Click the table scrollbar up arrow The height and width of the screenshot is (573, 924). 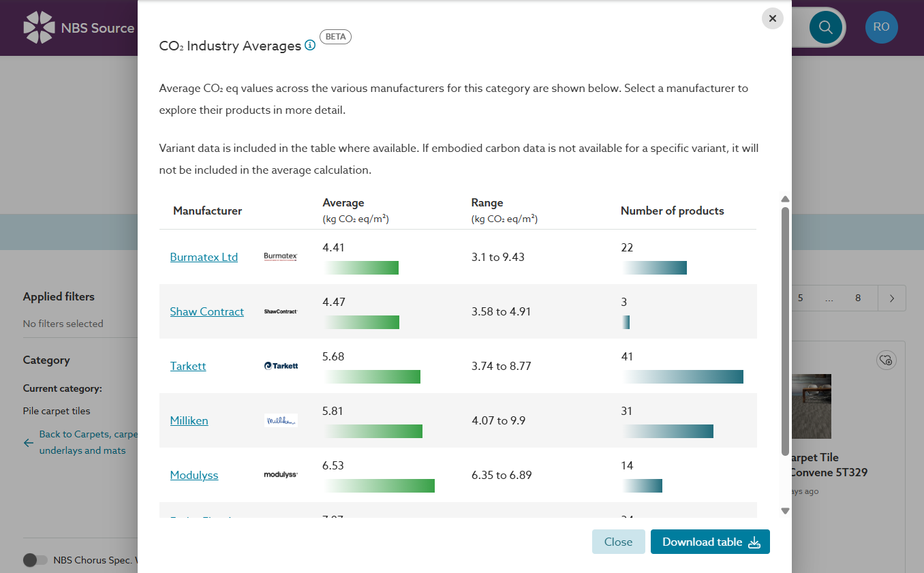coord(785,199)
